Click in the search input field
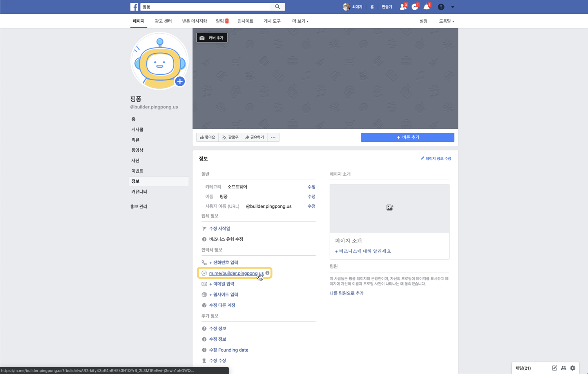588x374 pixels. pos(205,7)
